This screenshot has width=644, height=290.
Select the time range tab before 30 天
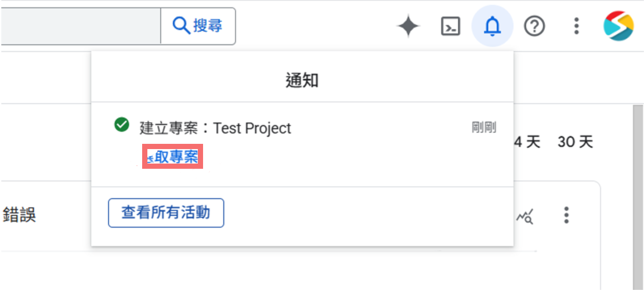[527, 142]
